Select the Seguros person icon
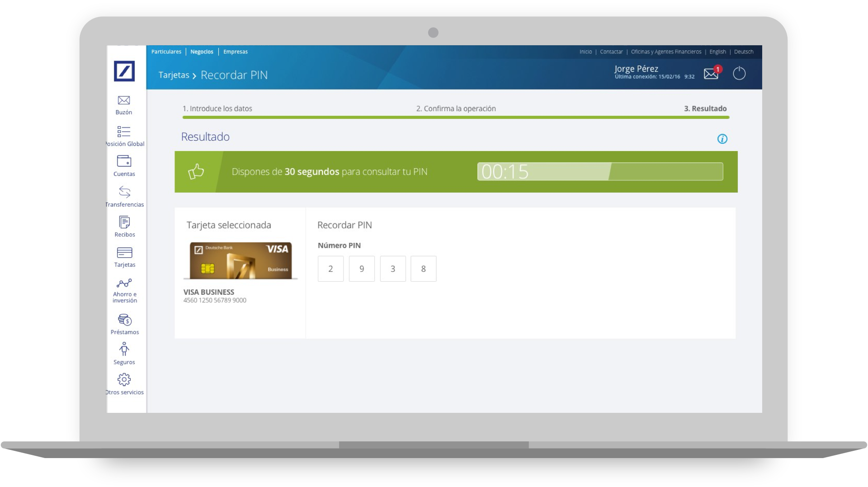Screen dimensions: 868x487 [x=124, y=349]
